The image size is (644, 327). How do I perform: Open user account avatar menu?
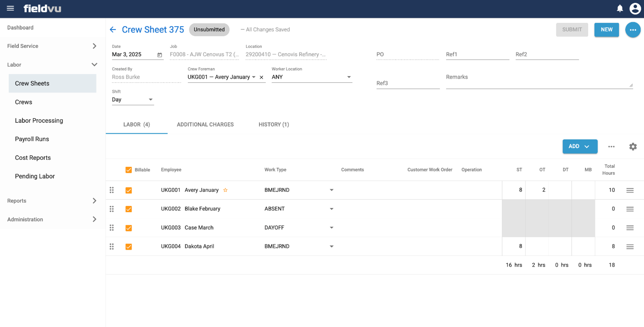[635, 8]
